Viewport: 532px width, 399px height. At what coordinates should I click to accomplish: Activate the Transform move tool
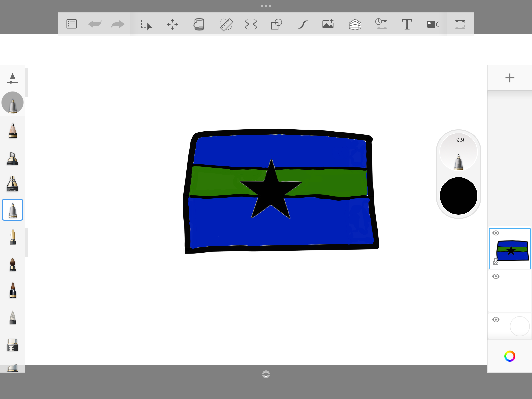[x=172, y=24]
